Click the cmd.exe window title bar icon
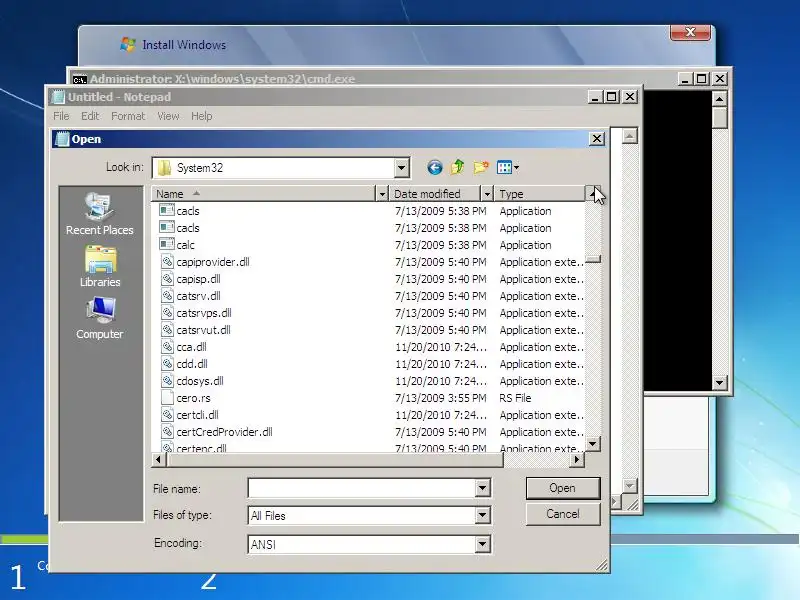The height and width of the screenshot is (600, 800). point(79,79)
